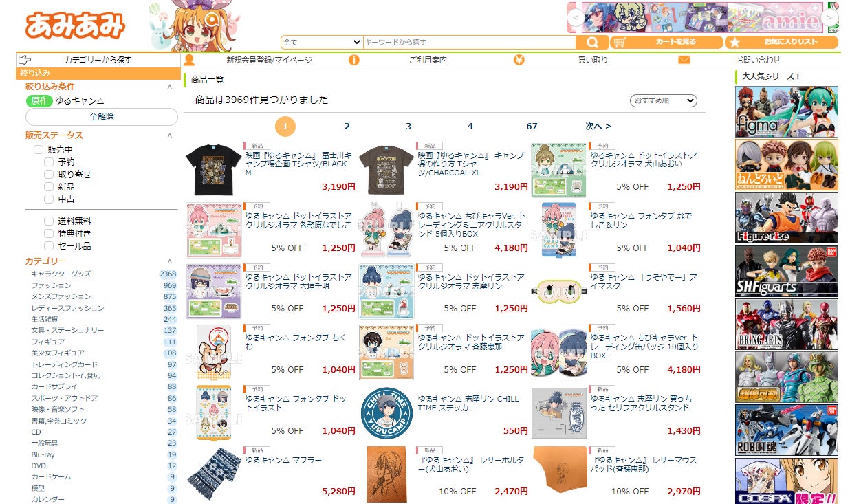Open お気に入りリスト favorites star button
Image resolution: width=861 pixels, height=504 pixels.
point(781,42)
